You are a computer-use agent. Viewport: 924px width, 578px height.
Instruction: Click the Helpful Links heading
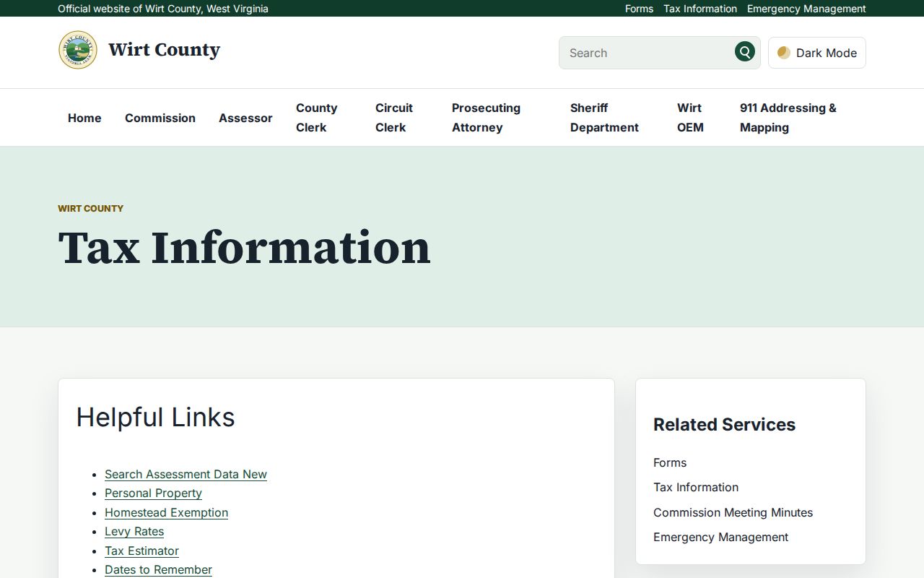pos(155,417)
